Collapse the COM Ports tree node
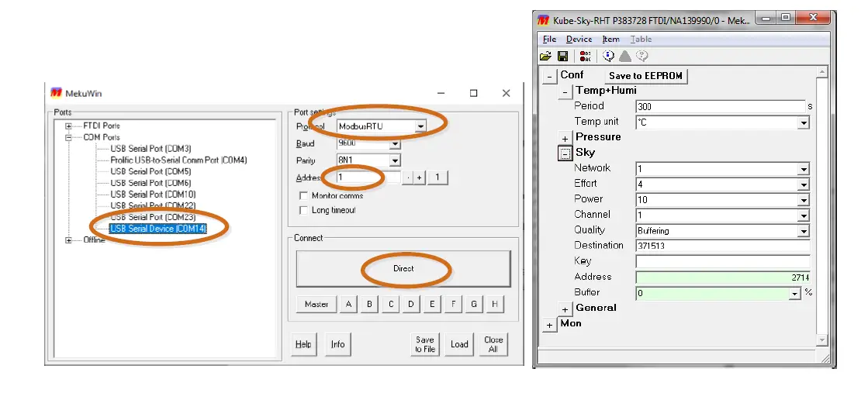The width and height of the screenshot is (868, 393). pyautogui.click(x=68, y=137)
